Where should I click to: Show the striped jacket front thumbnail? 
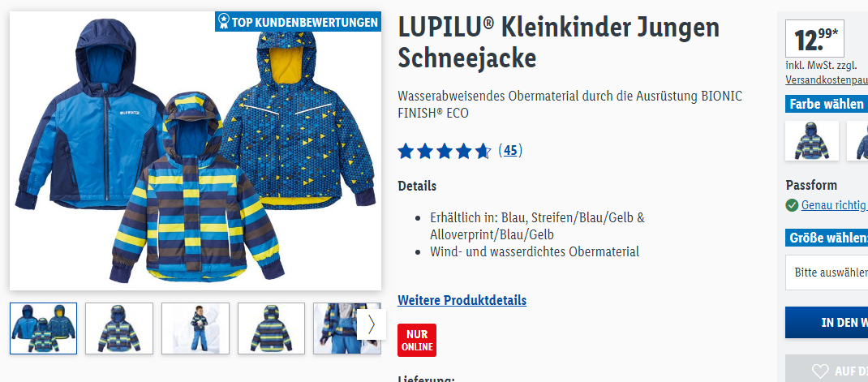[119, 328]
